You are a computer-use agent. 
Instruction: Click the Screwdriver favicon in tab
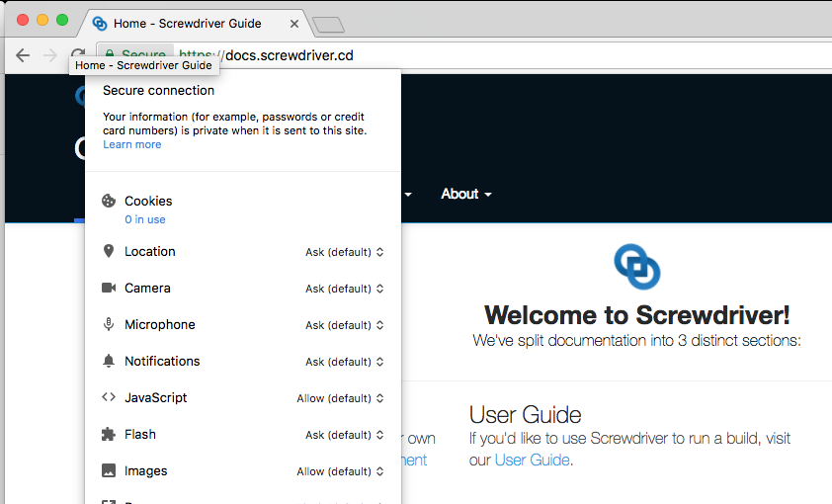pos(99,24)
